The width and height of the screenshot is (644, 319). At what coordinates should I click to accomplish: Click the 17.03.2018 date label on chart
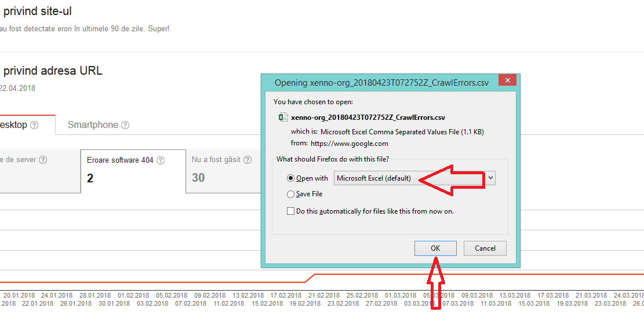(553, 295)
